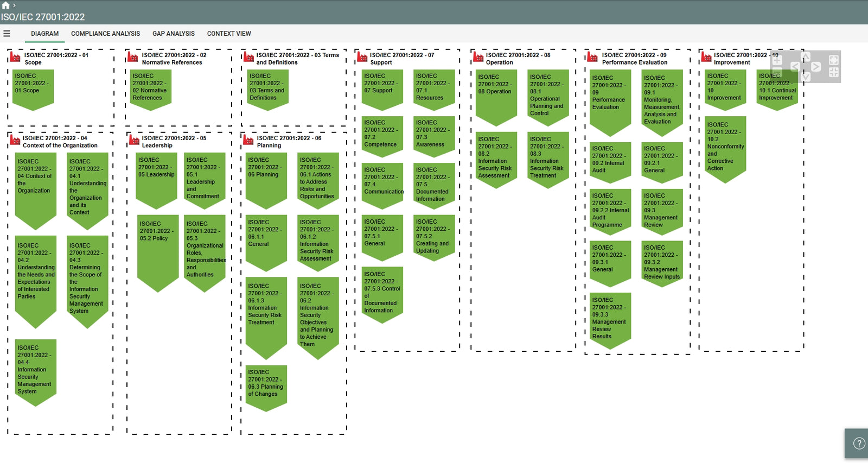Click the fit-to-screen expand icon
The width and height of the screenshot is (868, 468).
[x=834, y=60]
